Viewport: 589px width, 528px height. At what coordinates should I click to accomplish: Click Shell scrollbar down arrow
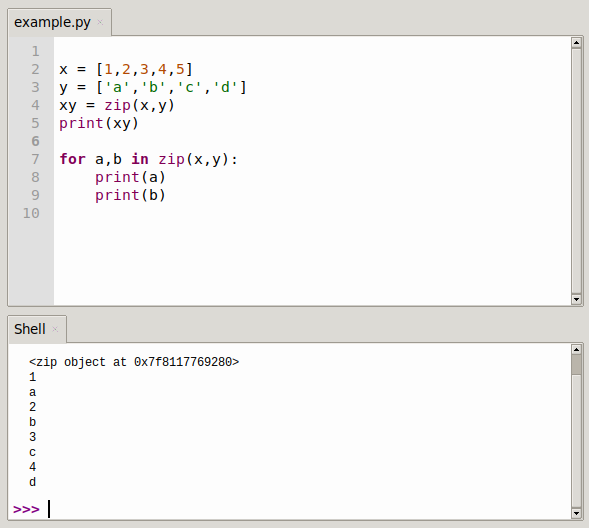(576, 513)
